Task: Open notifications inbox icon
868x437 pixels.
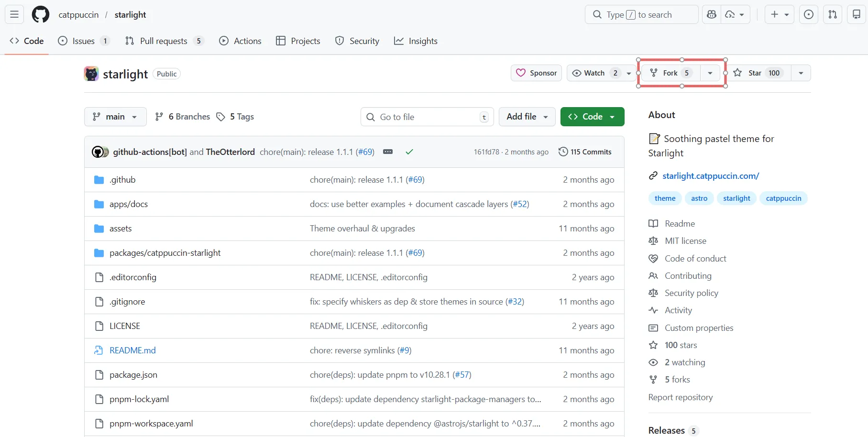Action: pyautogui.click(x=857, y=14)
